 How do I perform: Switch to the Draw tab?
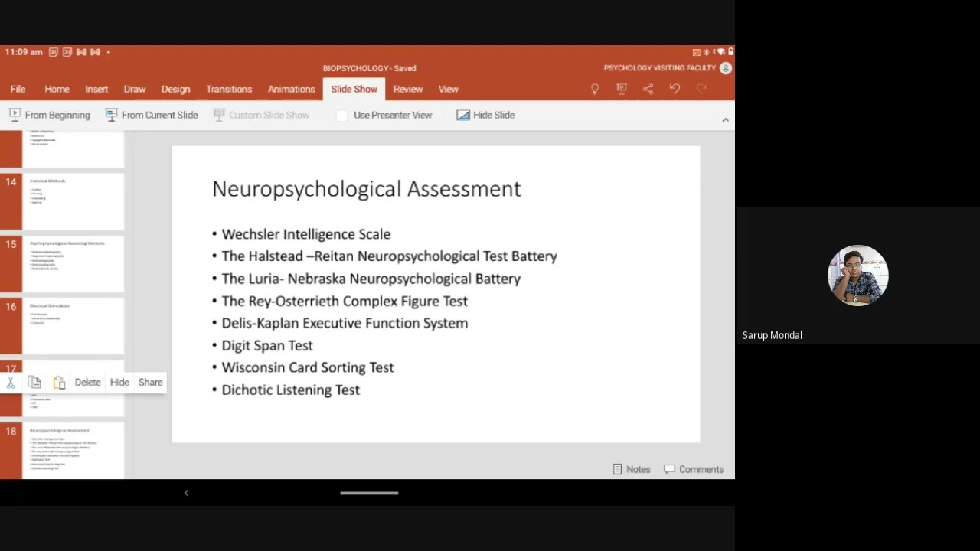(x=135, y=90)
